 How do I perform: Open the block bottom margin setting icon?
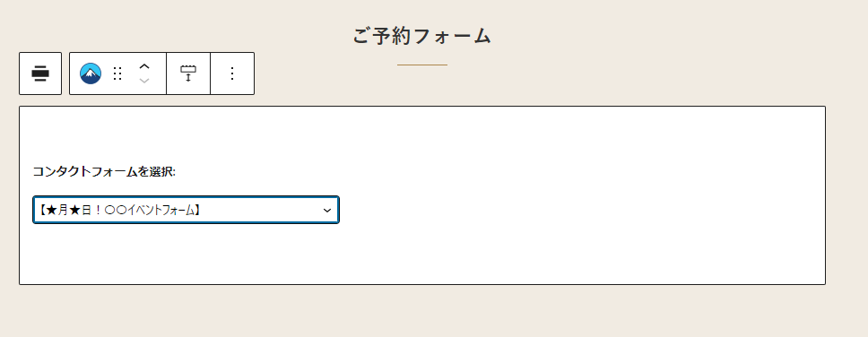coord(188,73)
